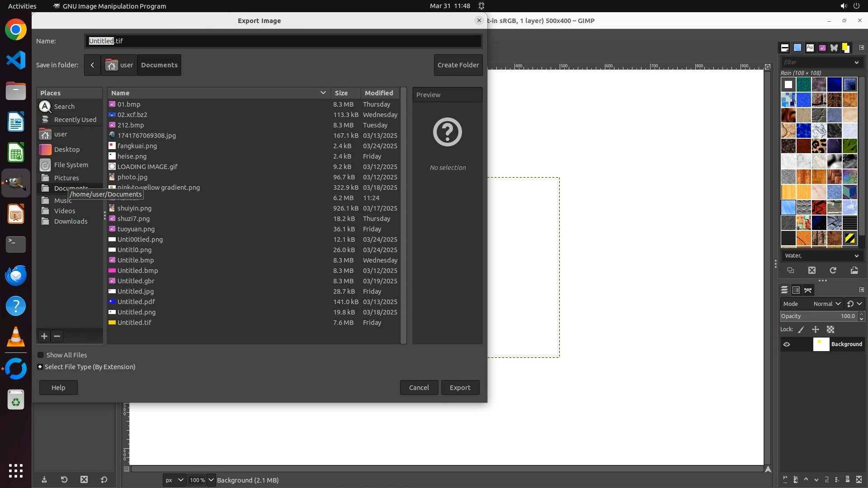The image size is (868, 488).
Task: Add bookmark with the plus icon
Action: click(44, 336)
